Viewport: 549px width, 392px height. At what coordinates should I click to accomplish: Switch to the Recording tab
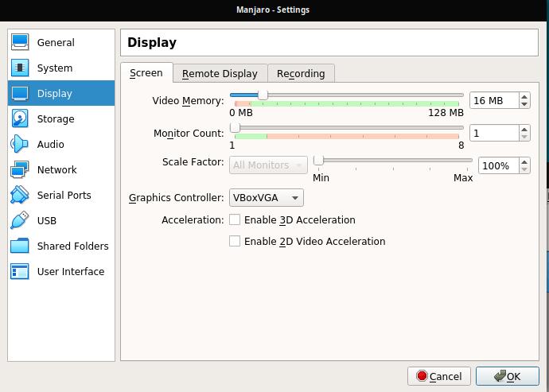301,73
